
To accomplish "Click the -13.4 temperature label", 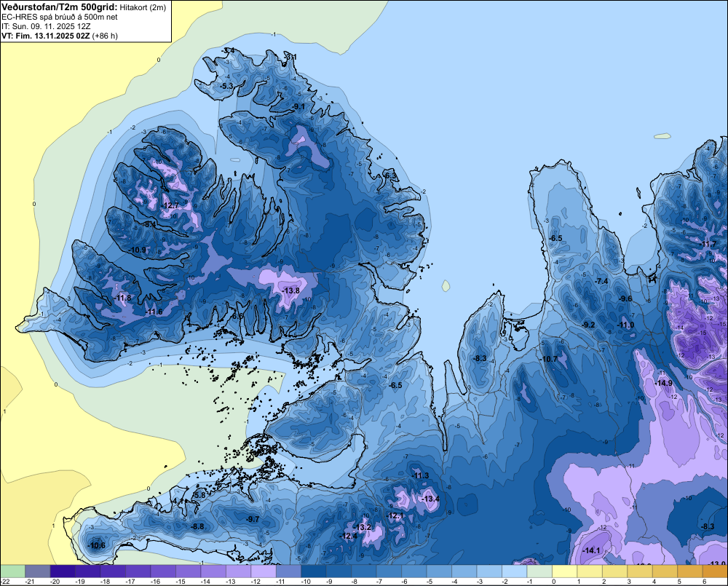I will (431, 499).
